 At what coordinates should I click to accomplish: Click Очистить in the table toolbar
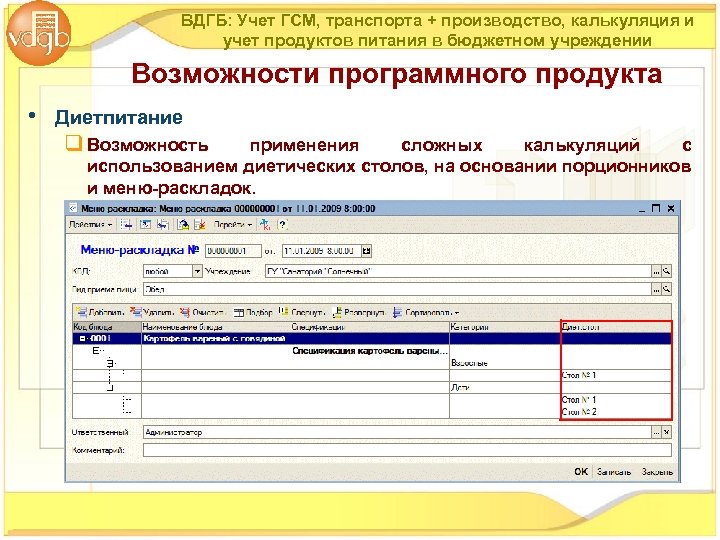pos(202,313)
